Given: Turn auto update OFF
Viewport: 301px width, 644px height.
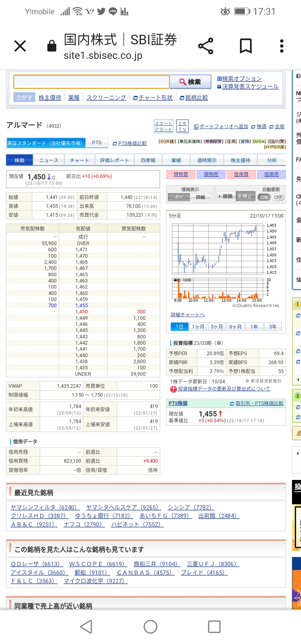Looking at the screenshot, I should click(x=278, y=197).
